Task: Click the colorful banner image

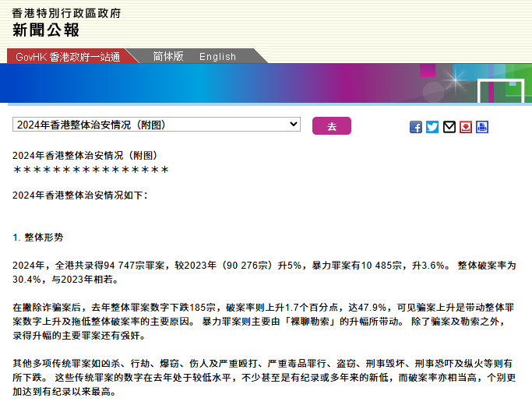Action: click(x=266, y=83)
